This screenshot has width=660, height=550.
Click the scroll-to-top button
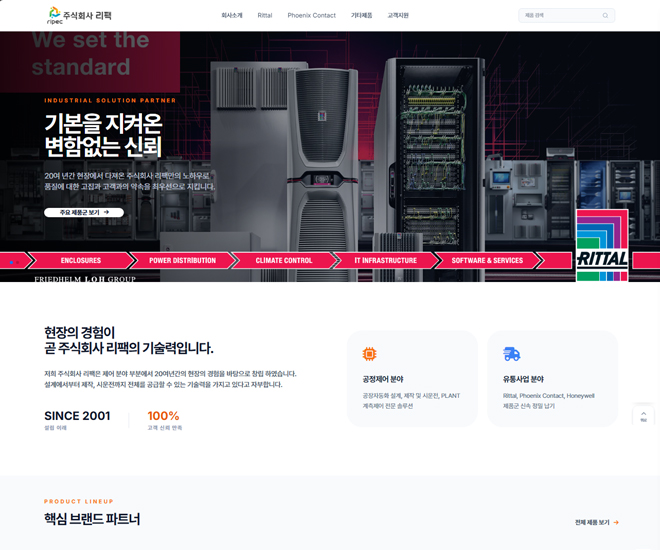[643, 416]
